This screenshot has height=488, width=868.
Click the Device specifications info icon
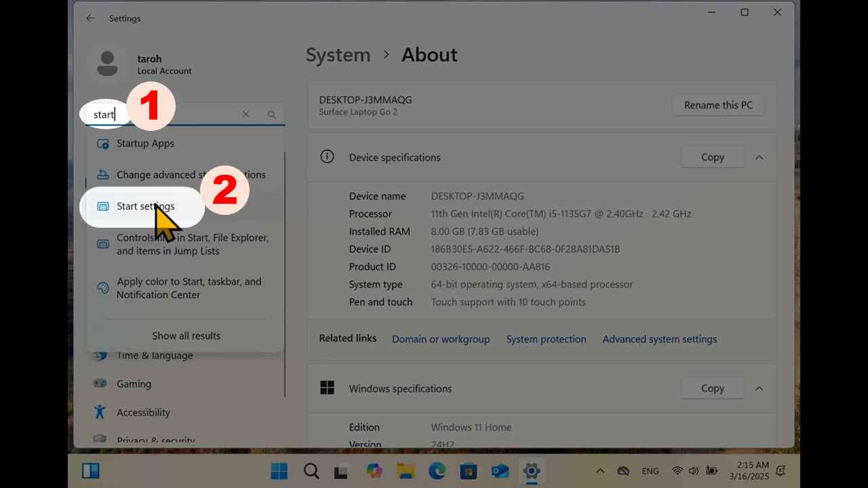click(327, 157)
